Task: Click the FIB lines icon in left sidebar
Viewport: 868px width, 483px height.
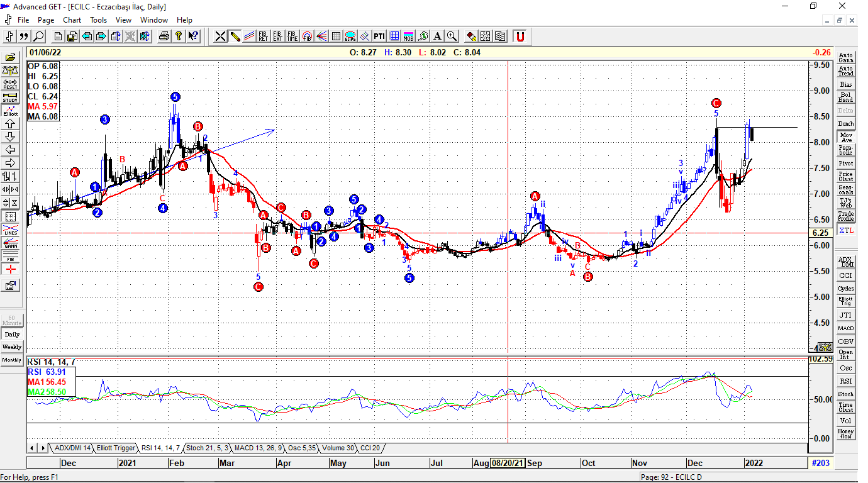Action: point(11,257)
